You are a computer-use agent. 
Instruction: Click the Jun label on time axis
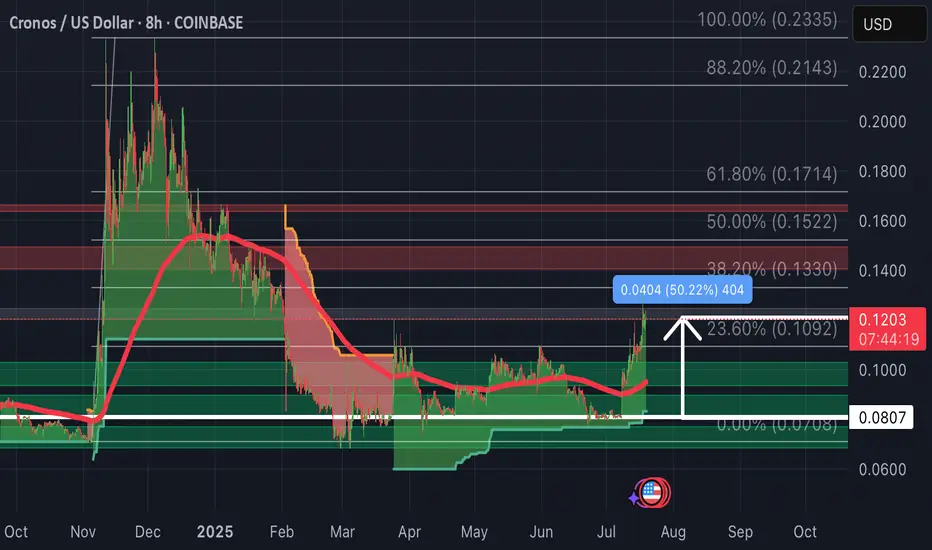[x=541, y=532]
